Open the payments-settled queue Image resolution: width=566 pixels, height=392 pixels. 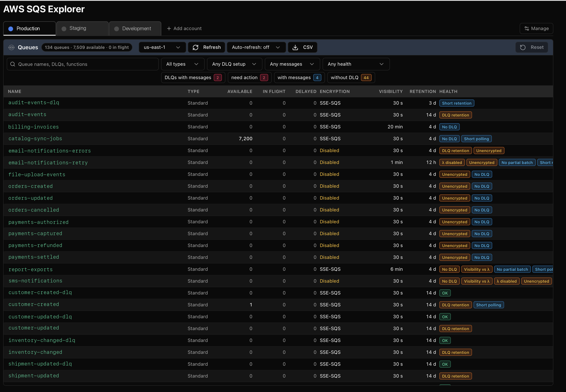click(x=34, y=257)
